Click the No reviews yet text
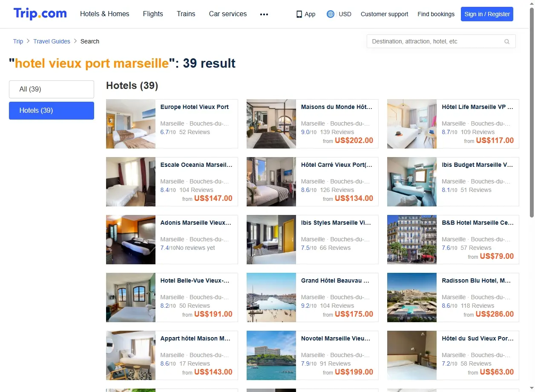The height and width of the screenshot is (392, 535). click(x=196, y=248)
